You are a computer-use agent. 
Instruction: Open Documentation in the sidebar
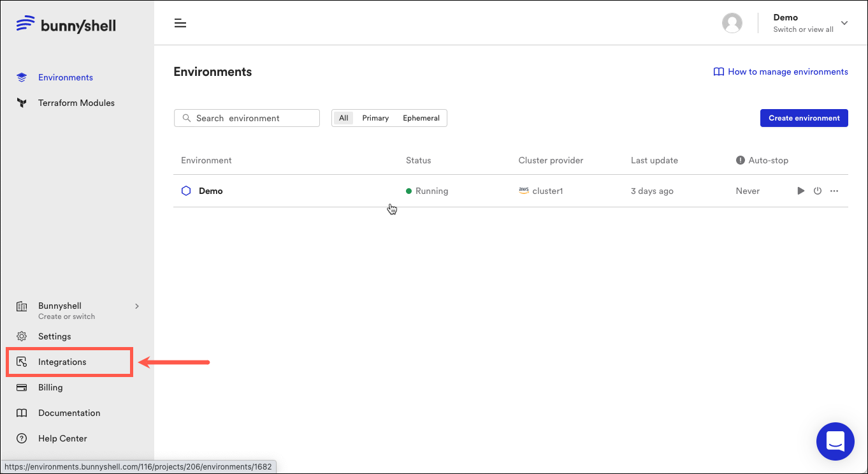click(x=69, y=413)
